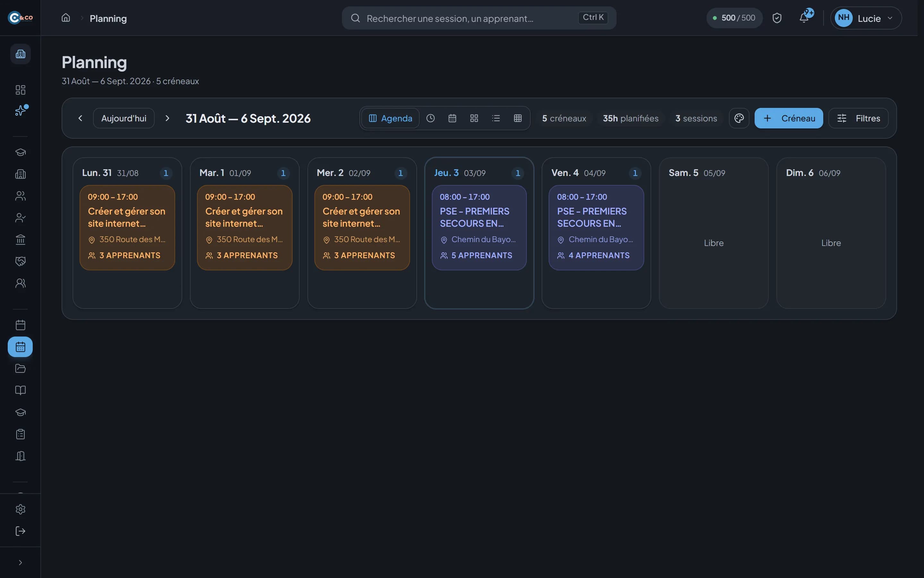
Task: Open the open-book sidebar icon
Action: (x=20, y=390)
